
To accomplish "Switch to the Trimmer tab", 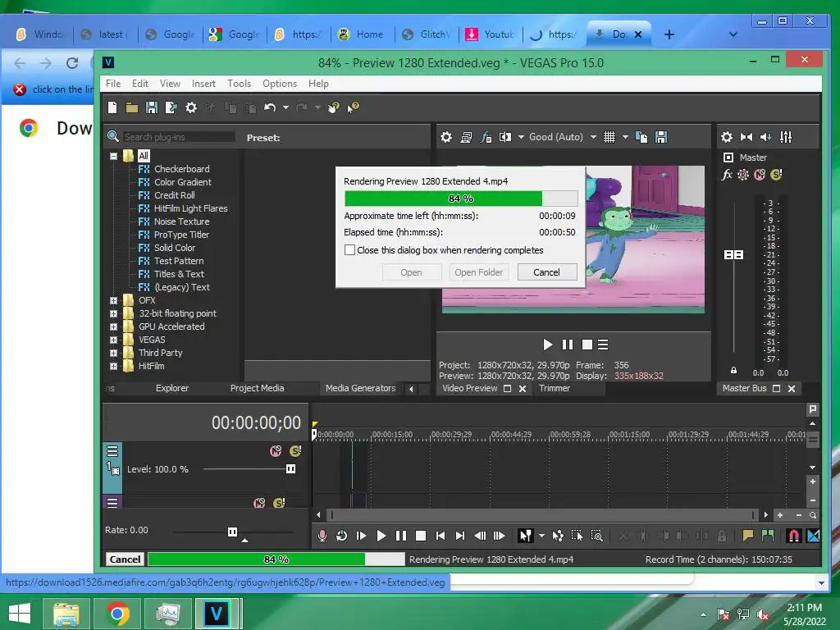I will coord(555,388).
